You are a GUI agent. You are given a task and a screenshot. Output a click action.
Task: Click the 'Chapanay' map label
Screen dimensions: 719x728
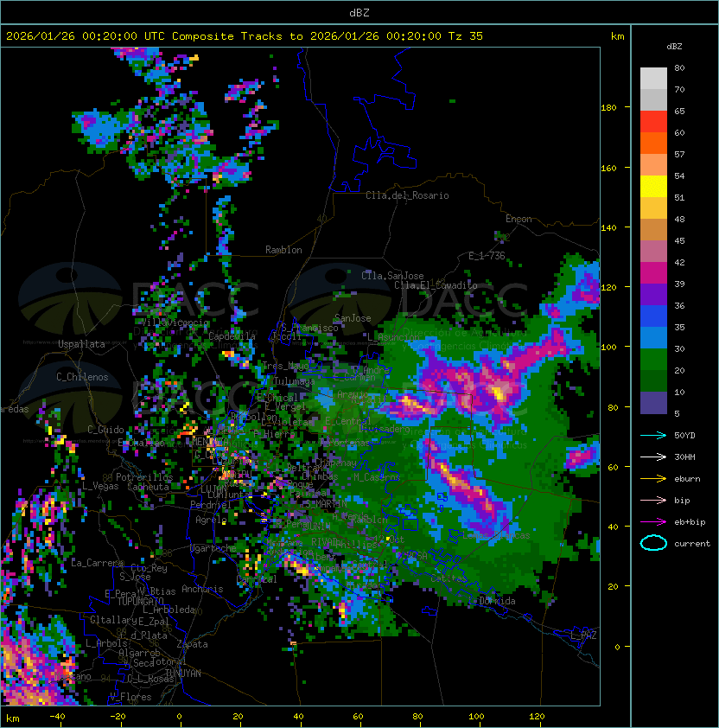(335, 463)
